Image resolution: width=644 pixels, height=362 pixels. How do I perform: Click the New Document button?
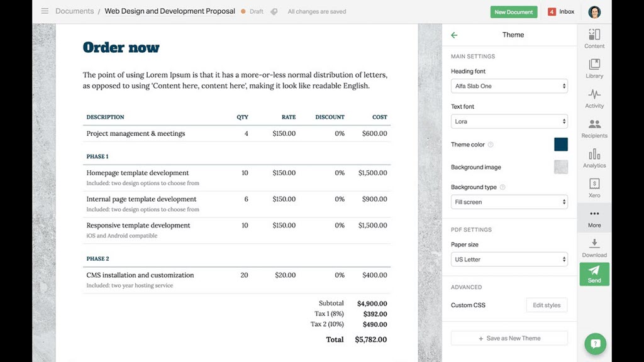click(x=513, y=12)
